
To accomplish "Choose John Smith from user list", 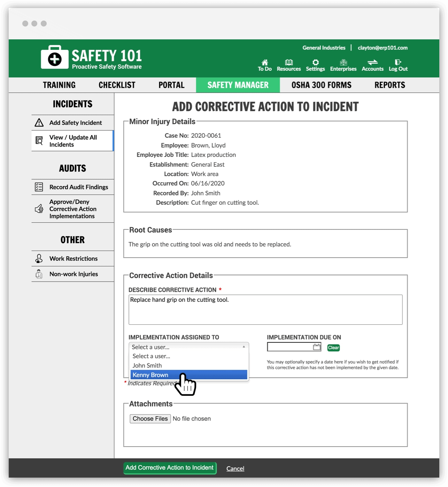I will click(x=189, y=365).
